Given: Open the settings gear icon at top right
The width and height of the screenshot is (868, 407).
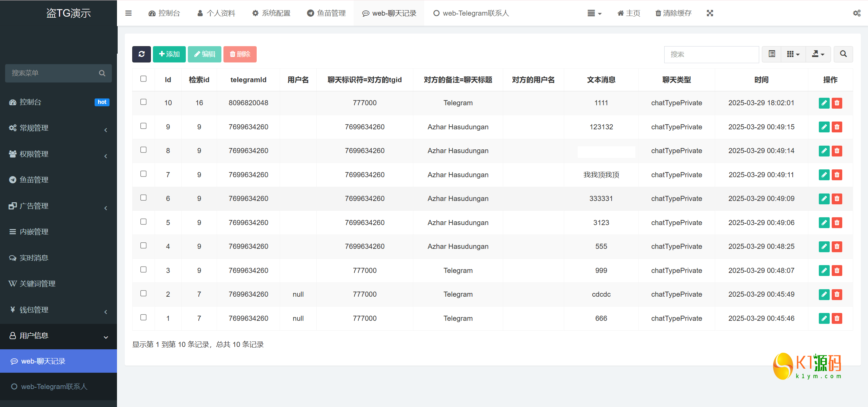Looking at the screenshot, I should point(857,13).
